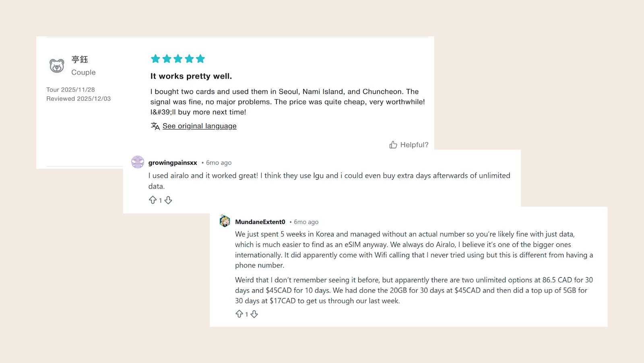This screenshot has width=644, height=363.
Task: Collapse MundaneExtent0's comment via its avatar
Action: pos(225,221)
